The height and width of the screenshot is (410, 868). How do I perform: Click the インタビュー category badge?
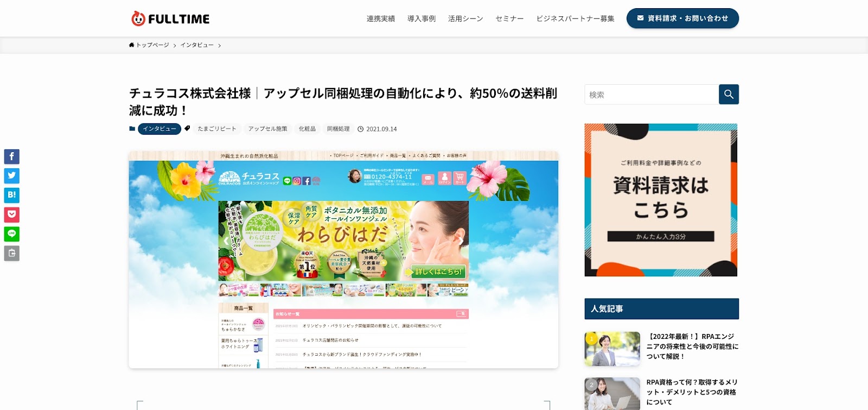[159, 129]
